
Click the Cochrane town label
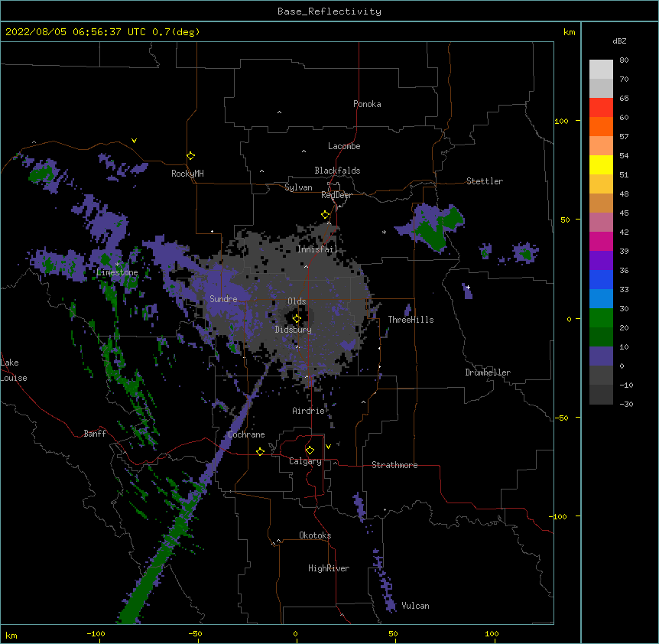(246, 434)
